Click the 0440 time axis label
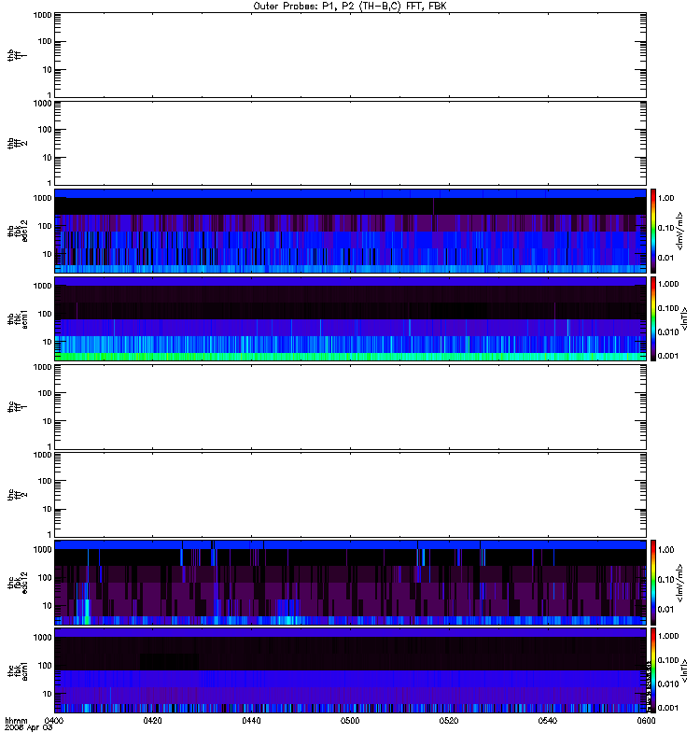This screenshot has height=747, width=700. coord(251,721)
